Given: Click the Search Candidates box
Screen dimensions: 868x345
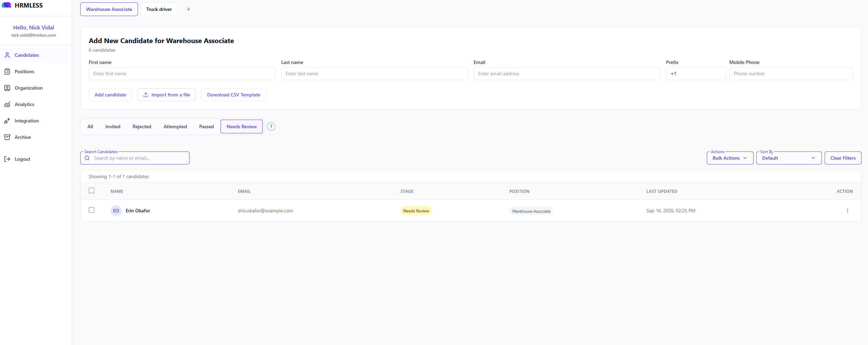Looking at the screenshot, I should pos(135,158).
